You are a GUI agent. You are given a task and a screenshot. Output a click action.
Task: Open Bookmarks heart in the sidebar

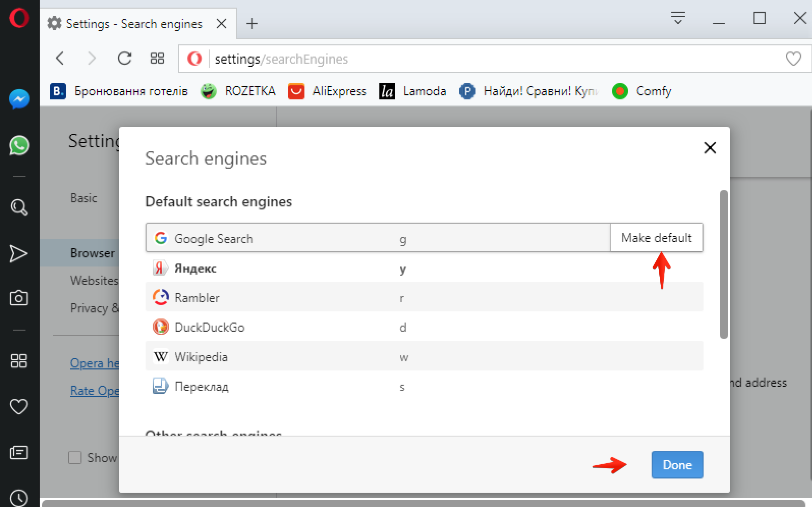click(19, 407)
